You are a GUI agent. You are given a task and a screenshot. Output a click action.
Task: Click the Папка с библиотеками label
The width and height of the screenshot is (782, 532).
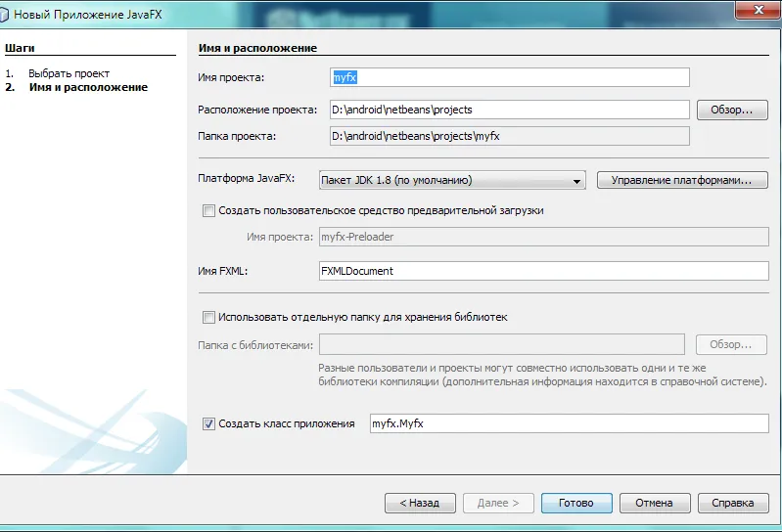tap(255, 345)
